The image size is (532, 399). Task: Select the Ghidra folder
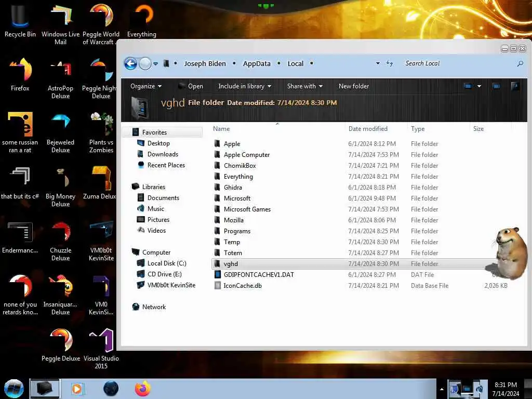click(x=233, y=187)
